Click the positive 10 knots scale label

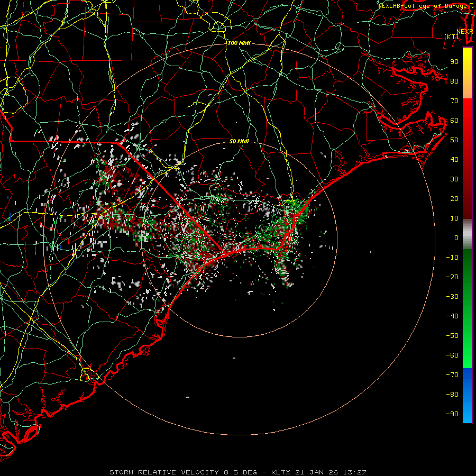tap(454, 218)
